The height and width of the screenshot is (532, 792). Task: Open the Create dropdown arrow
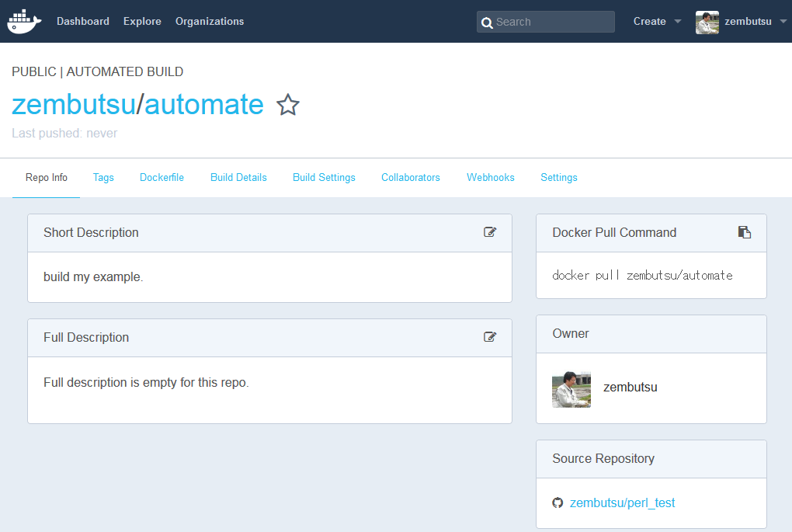(x=678, y=21)
